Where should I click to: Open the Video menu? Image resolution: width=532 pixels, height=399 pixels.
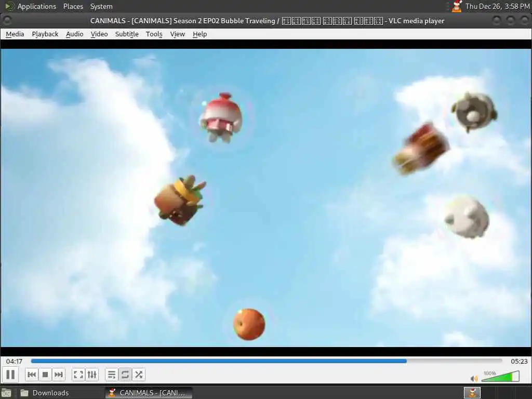click(99, 34)
